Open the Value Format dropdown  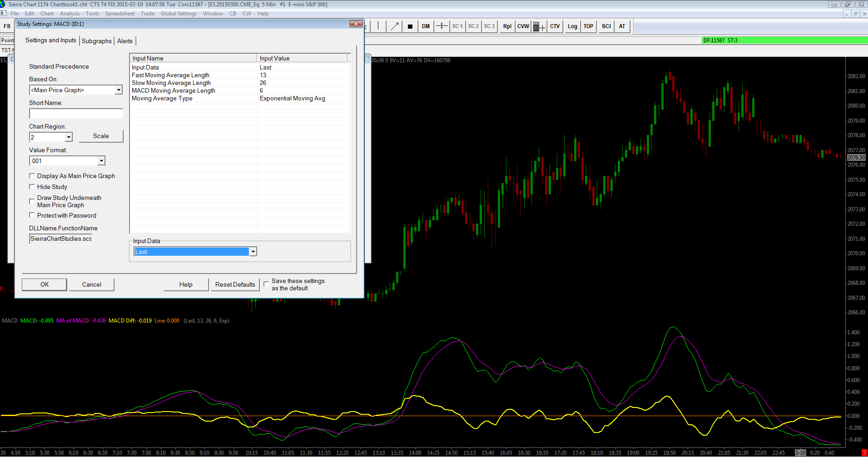pyautogui.click(x=101, y=161)
